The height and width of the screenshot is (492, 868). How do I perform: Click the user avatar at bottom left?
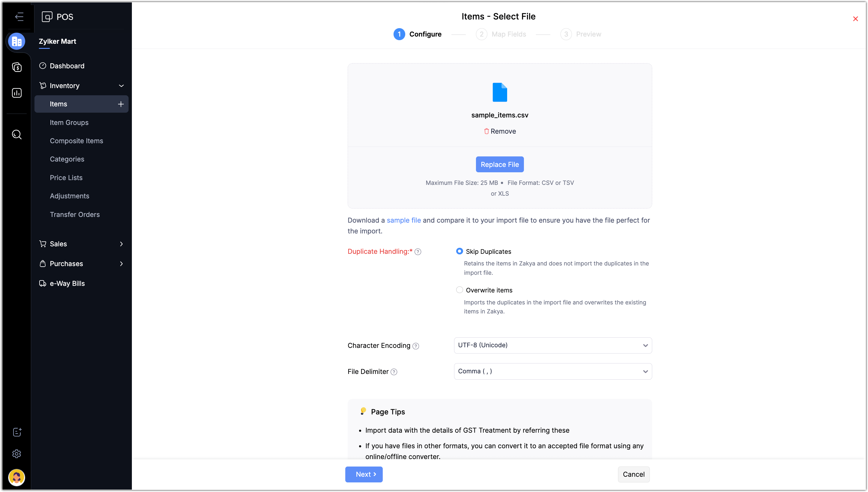click(x=16, y=477)
